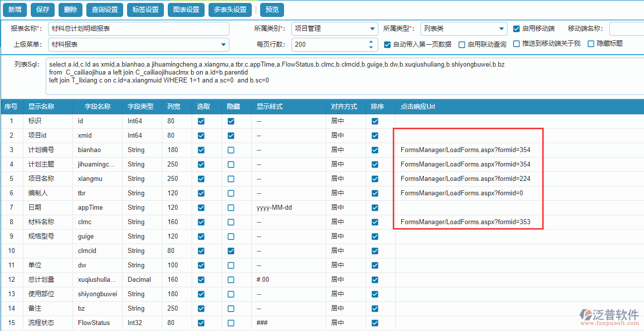Expand the 所属类别 dropdown
The height and width of the screenshot is (331, 644).
[372, 29]
